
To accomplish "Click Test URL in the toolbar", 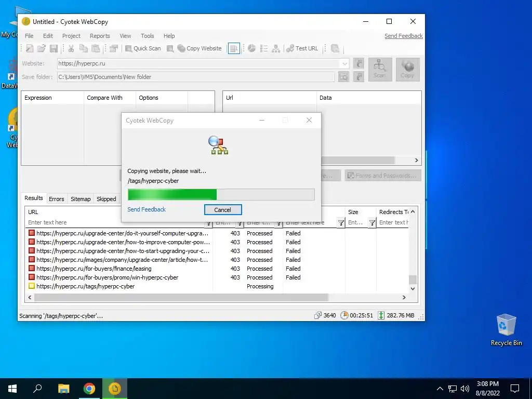I will (302, 48).
